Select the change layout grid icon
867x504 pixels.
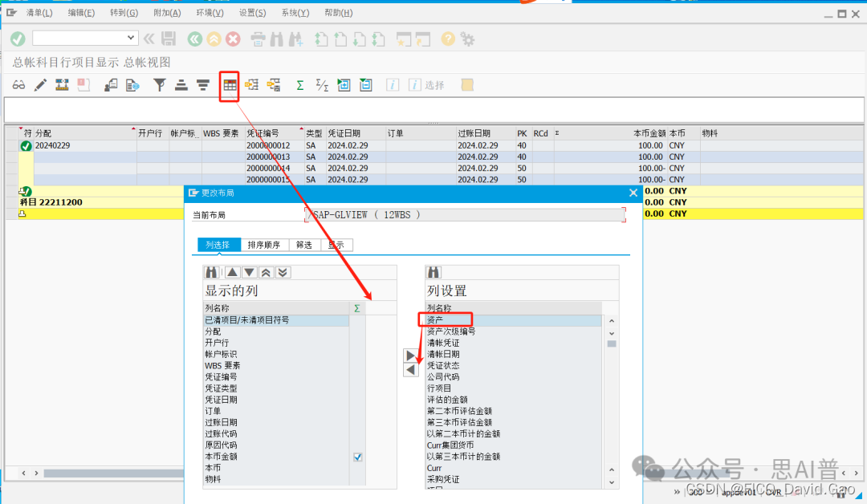coord(229,85)
